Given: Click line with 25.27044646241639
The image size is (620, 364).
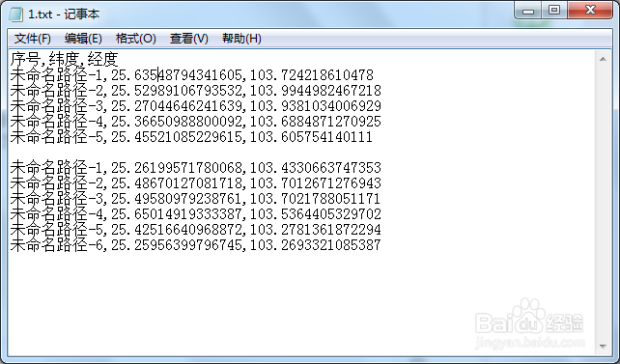Looking at the screenshot, I should [196, 106].
